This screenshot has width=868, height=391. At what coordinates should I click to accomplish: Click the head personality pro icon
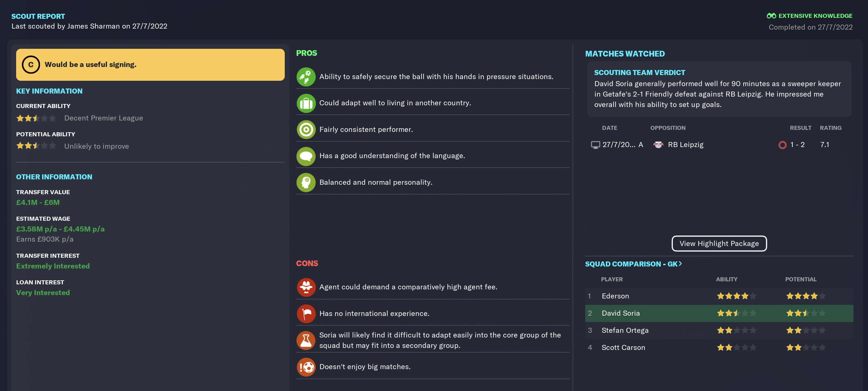point(306,182)
